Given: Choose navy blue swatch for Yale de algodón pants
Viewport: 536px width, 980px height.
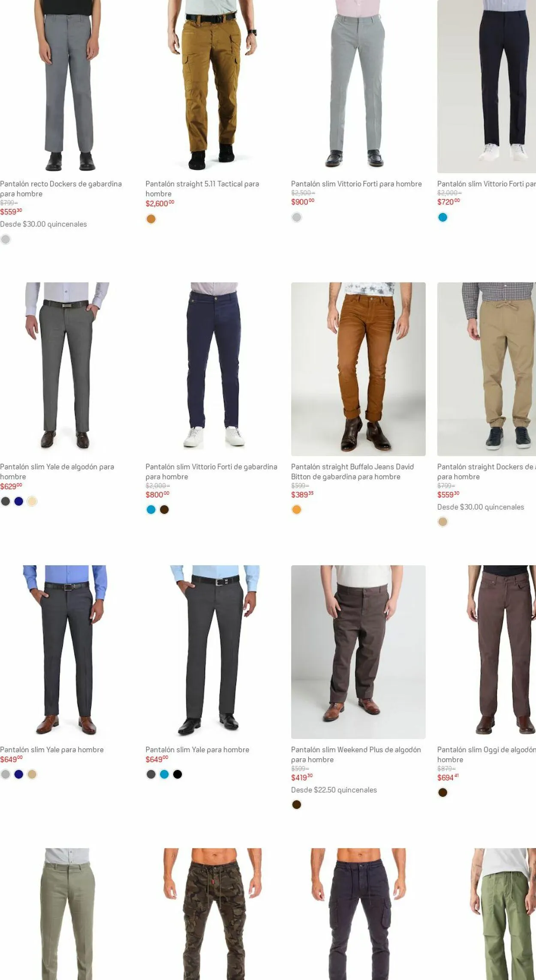Looking at the screenshot, I should coord(19,501).
